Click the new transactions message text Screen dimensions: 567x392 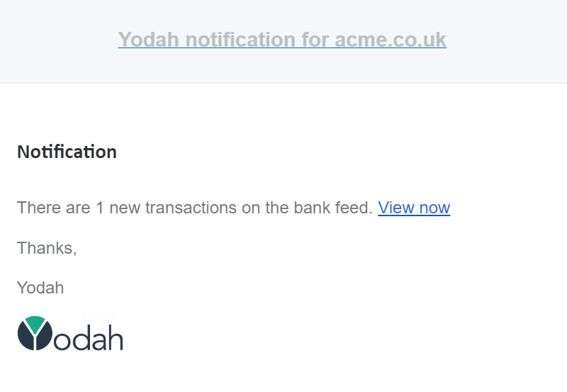click(194, 208)
